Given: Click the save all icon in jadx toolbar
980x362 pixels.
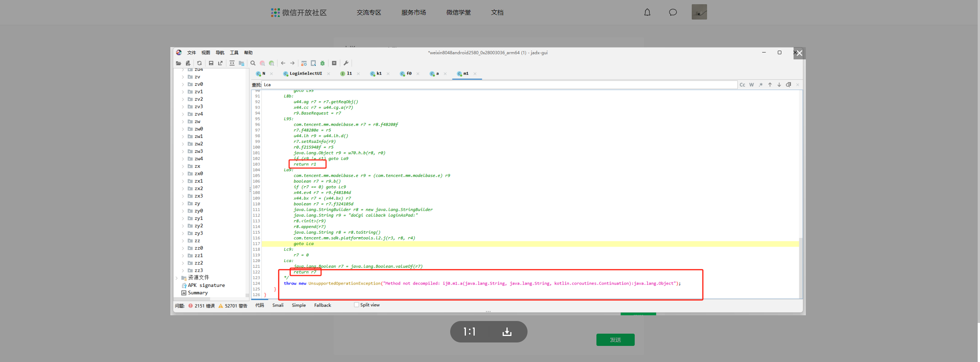Looking at the screenshot, I should tap(211, 63).
